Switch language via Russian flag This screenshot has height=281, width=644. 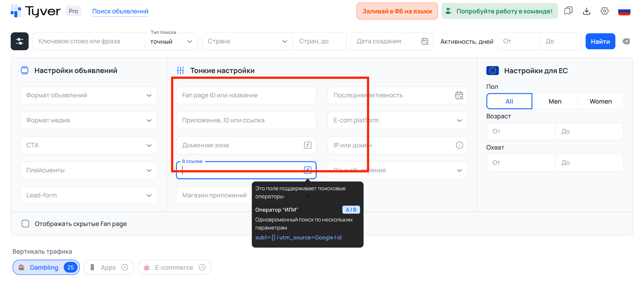pyautogui.click(x=624, y=11)
